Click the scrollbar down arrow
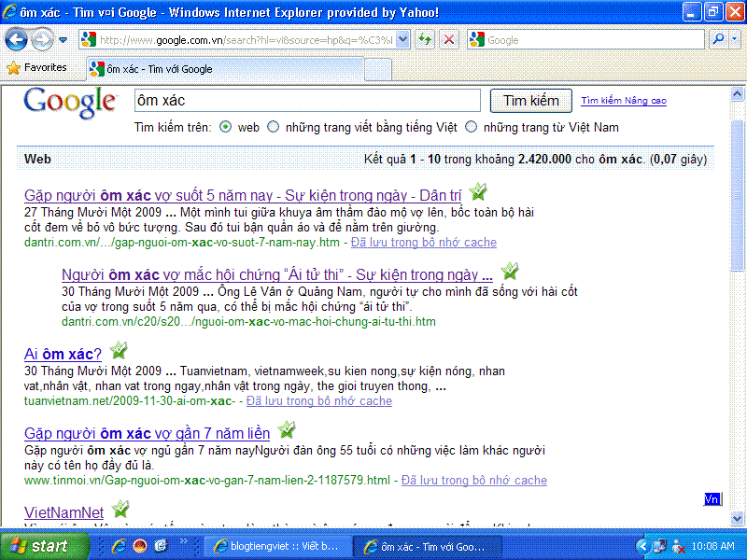 [737, 518]
